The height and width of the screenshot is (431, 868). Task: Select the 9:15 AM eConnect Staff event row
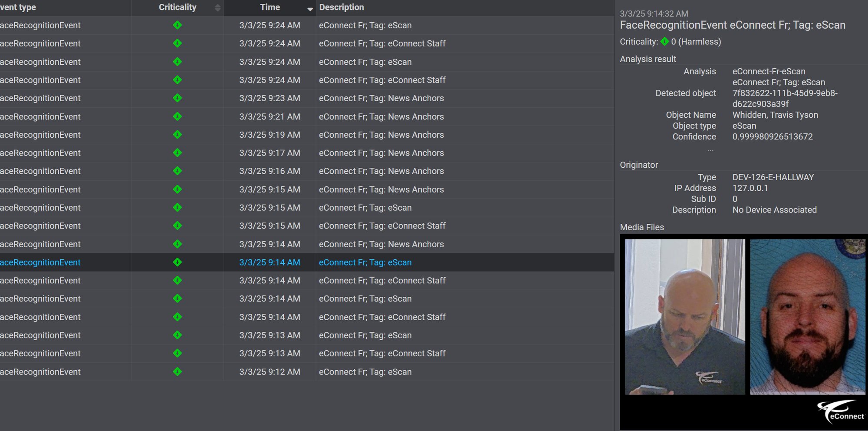[382, 226]
